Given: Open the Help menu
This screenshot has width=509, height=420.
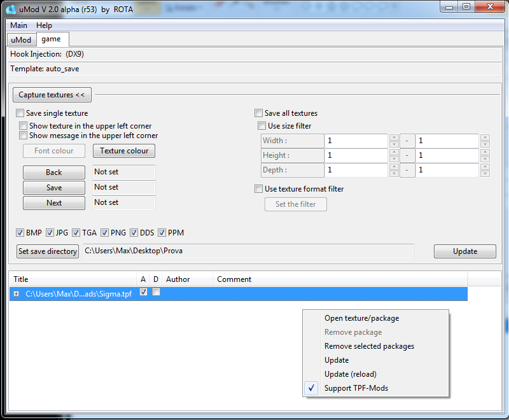Looking at the screenshot, I should pos(44,25).
